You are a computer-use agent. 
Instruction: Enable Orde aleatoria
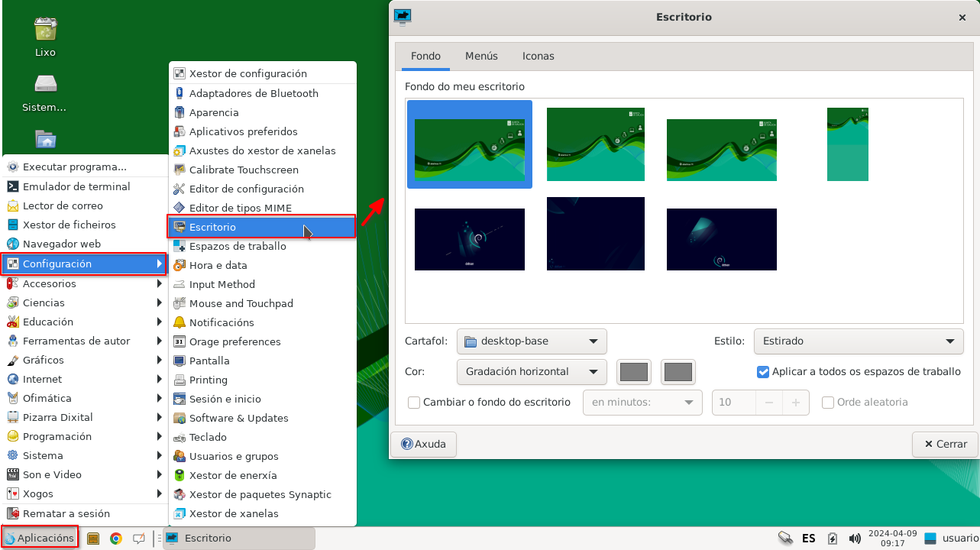[828, 402]
